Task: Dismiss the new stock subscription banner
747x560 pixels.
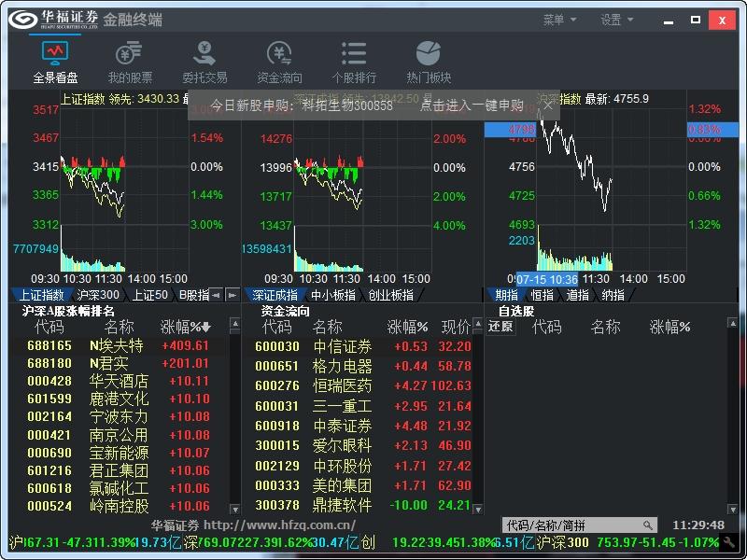Action: [548, 105]
